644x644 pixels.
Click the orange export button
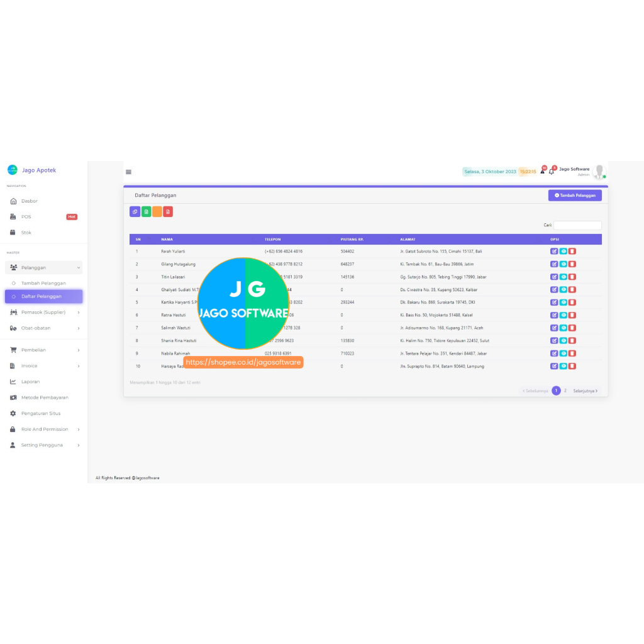point(157,211)
